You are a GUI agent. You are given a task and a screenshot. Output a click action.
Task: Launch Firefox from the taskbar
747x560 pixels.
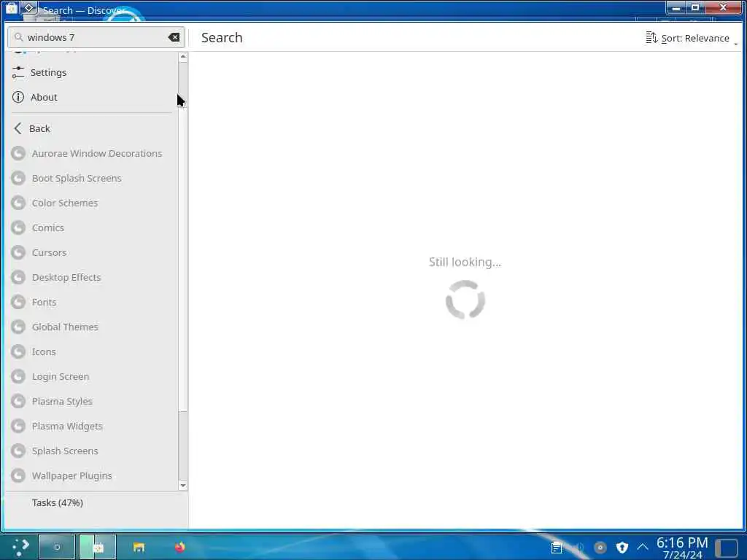point(179,547)
